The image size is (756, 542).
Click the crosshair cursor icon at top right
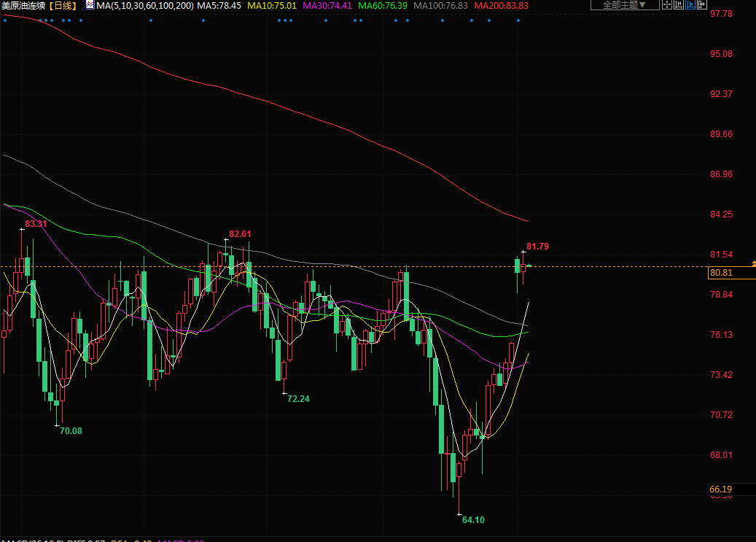tap(667, 5)
